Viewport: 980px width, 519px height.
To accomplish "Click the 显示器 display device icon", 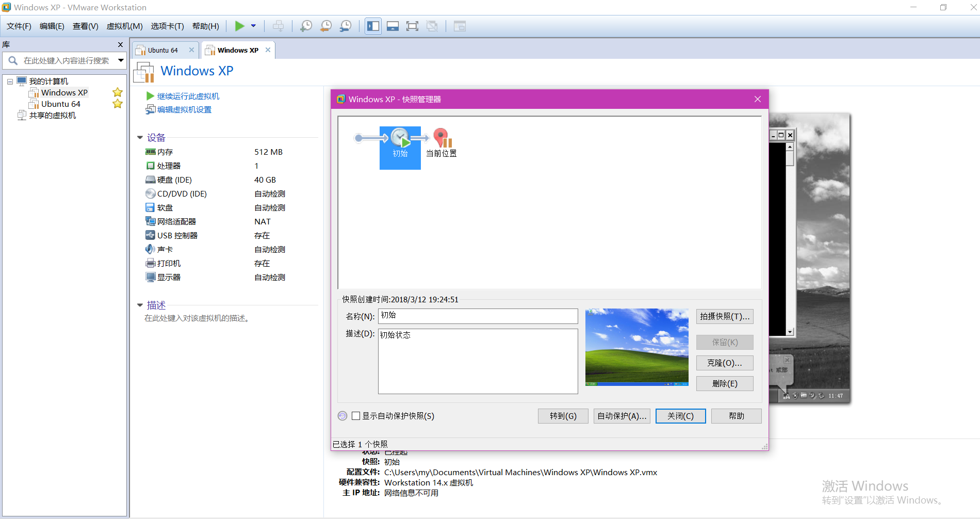I will pos(150,278).
